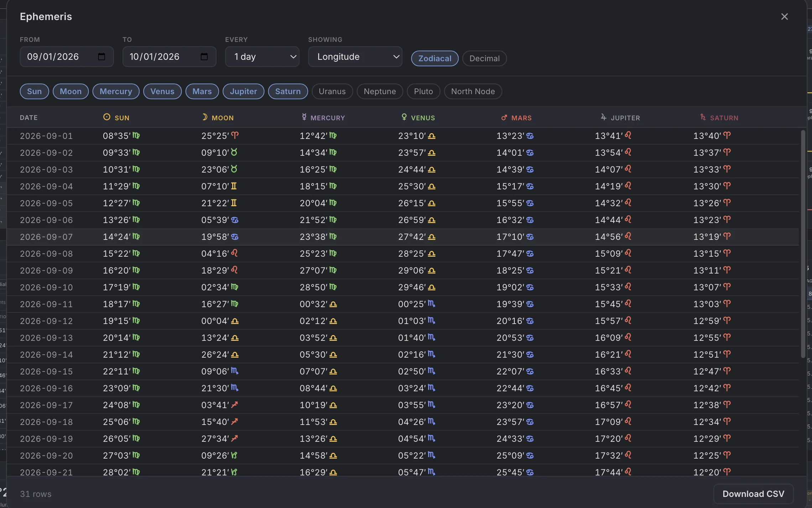812x508 pixels.
Task: Click the Mercury glyph in column header
Action: (x=304, y=117)
